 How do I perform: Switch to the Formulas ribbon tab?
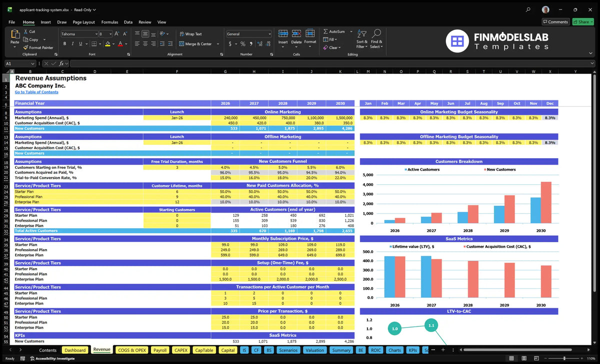tap(109, 22)
